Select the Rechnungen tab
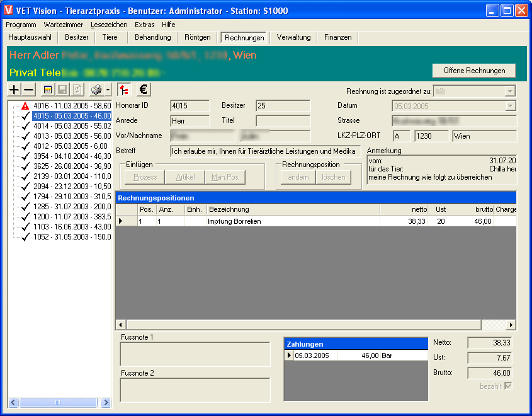 pyautogui.click(x=244, y=38)
